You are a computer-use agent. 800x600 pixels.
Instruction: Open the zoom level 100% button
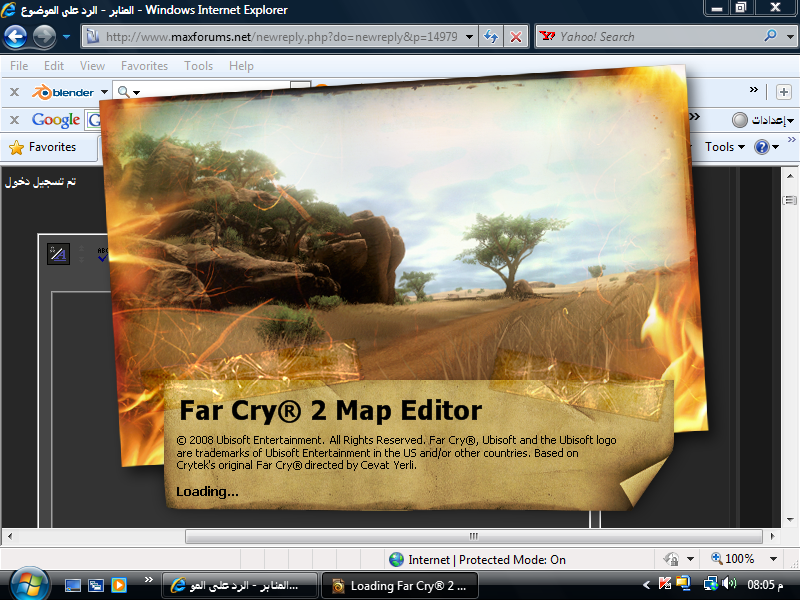(733, 559)
